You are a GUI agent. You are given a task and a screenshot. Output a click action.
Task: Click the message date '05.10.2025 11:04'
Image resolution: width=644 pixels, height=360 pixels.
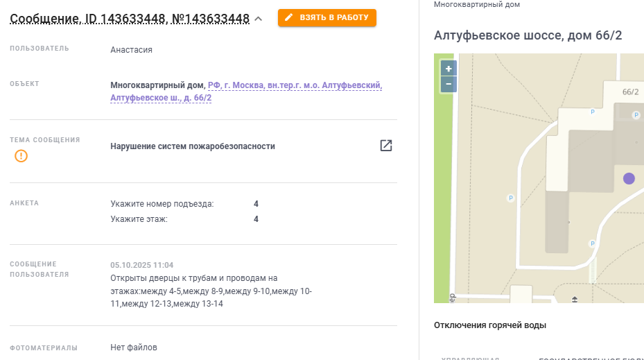pyautogui.click(x=141, y=265)
